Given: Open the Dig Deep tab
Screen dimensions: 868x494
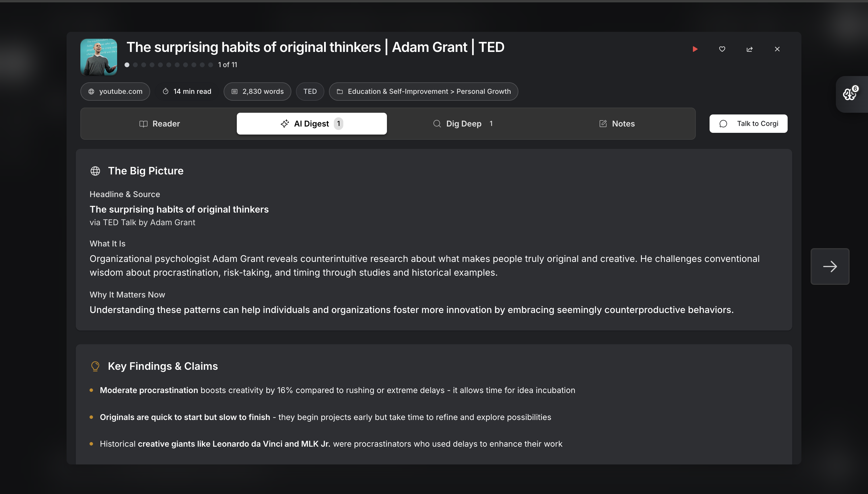Looking at the screenshot, I should tap(463, 124).
